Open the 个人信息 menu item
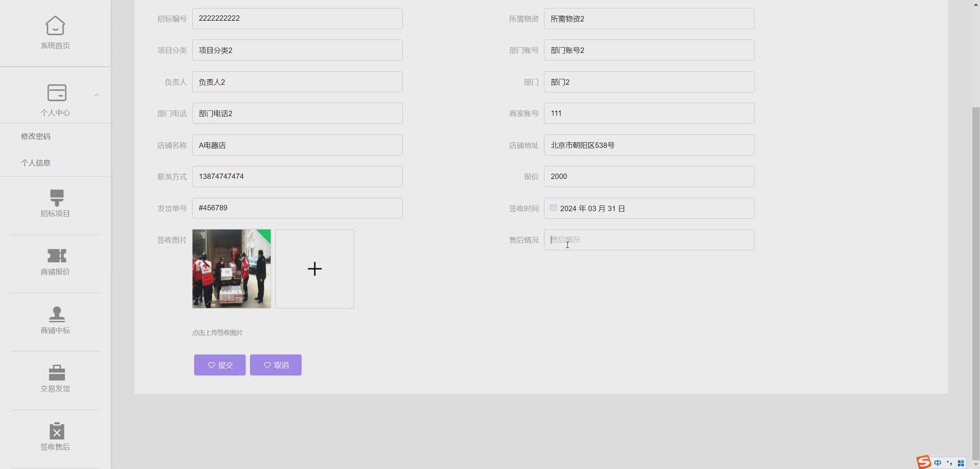980x469 pixels. [x=36, y=163]
